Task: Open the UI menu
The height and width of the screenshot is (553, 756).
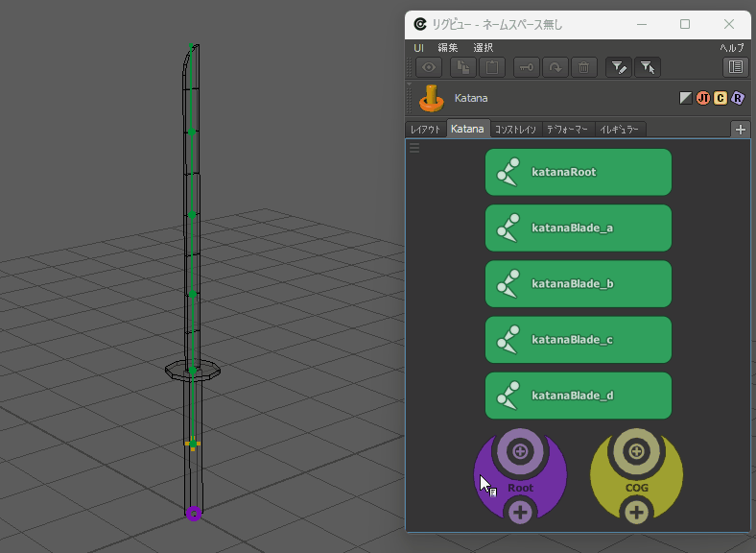Action: [418, 48]
